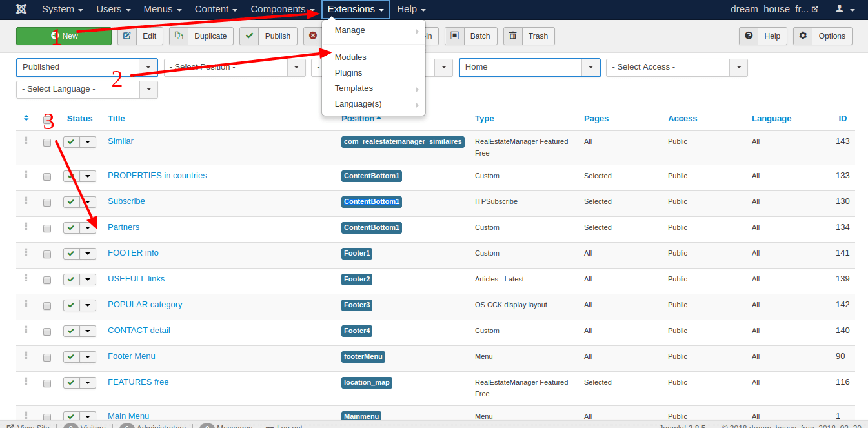
Task: Open the System menu
Action: coord(63,9)
